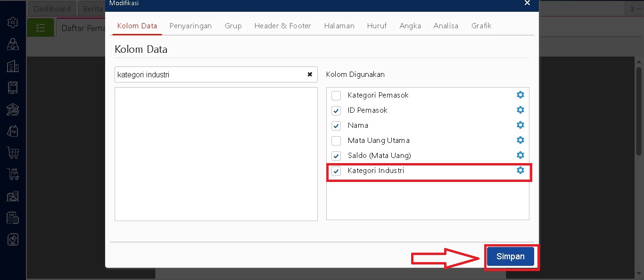Click the ledger book sidebar icon

pyautogui.click(x=13, y=88)
